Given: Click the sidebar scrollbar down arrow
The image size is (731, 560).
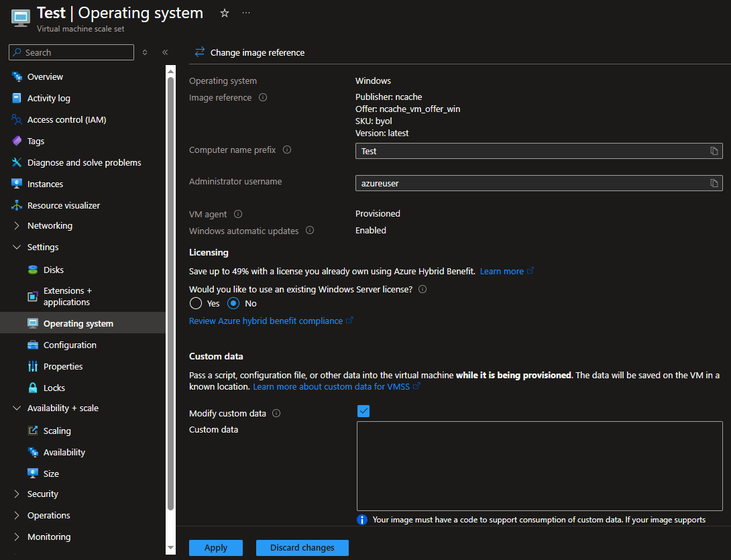Looking at the screenshot, I should click(170, 548).
